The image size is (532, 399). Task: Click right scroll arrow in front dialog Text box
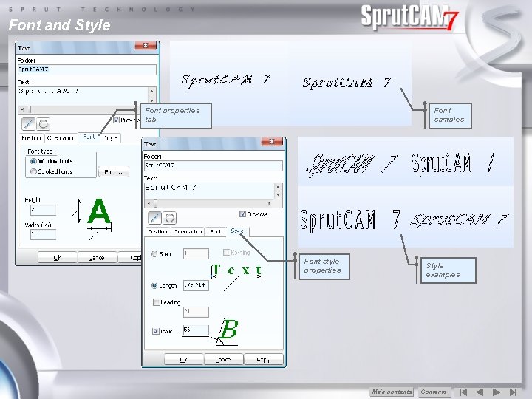270,203
